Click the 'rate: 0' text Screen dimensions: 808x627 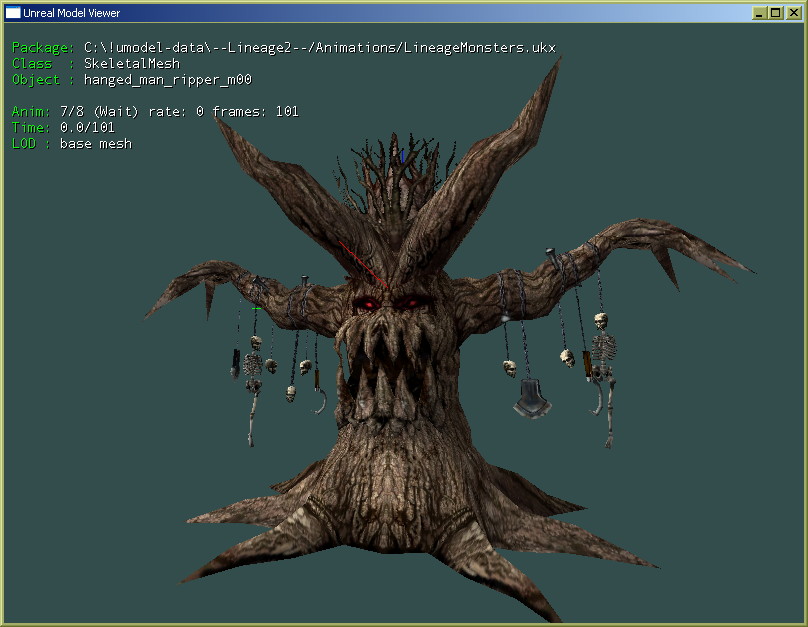coord(176,112)
